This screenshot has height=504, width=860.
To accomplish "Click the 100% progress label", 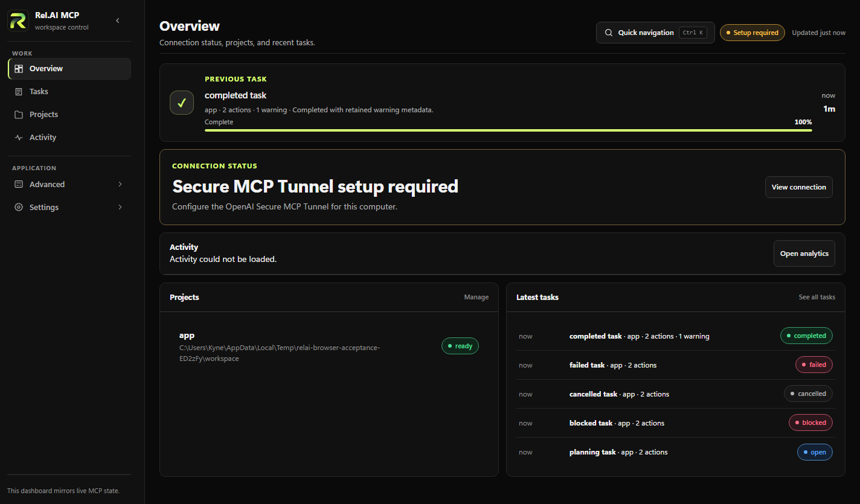I will (x=803, y=122).
